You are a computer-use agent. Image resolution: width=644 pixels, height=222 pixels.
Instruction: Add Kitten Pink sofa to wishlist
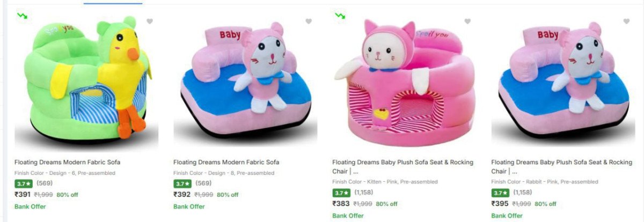pos(467,21)
